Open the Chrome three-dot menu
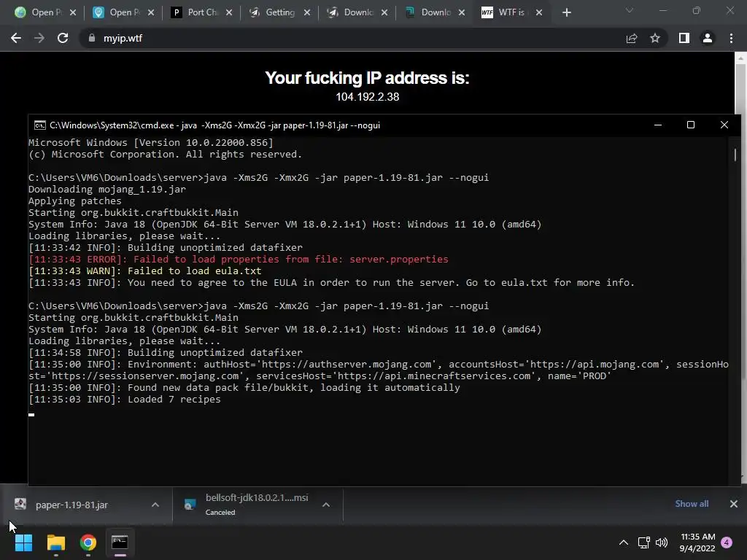The height and width of the screenshot is (560, 747). tap(731, 38)
